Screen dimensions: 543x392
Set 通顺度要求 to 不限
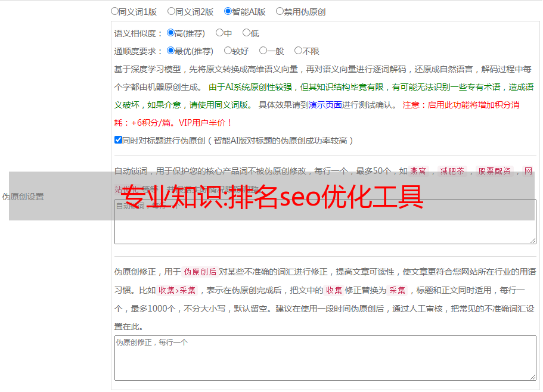click(x=298, y=51)
